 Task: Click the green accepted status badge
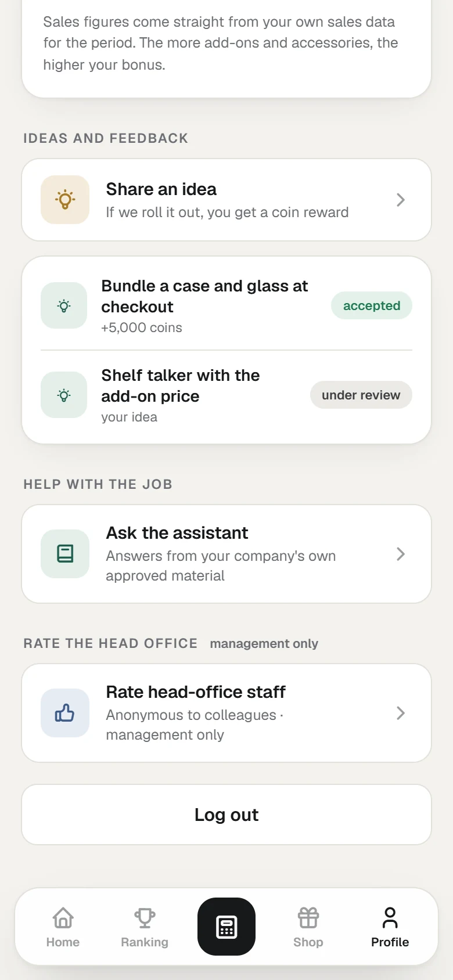point(372,305)
